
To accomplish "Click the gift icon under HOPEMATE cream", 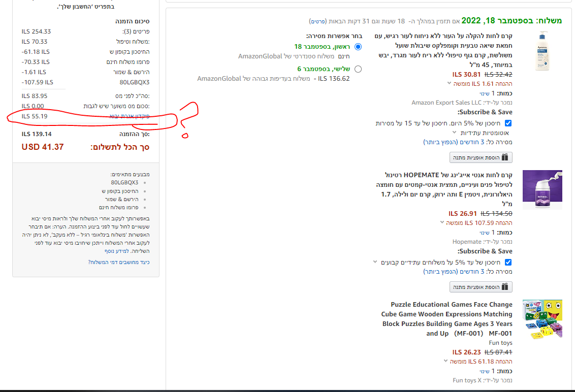I will pos(505,287).
